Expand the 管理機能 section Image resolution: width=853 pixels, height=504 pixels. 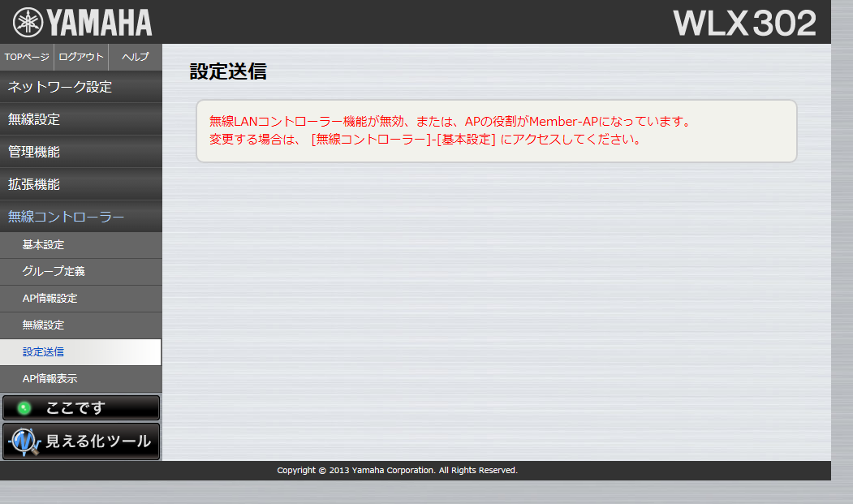point(81,152)
